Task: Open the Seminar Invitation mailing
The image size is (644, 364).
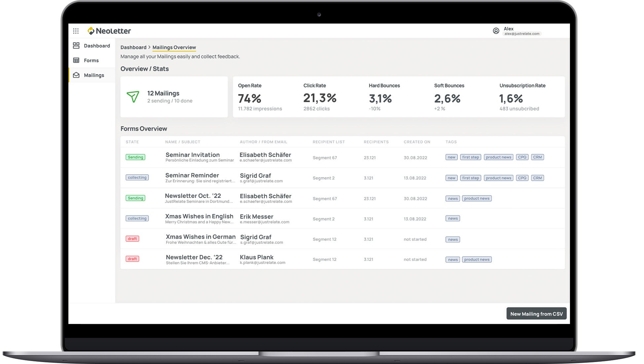Action: (192, 155)
